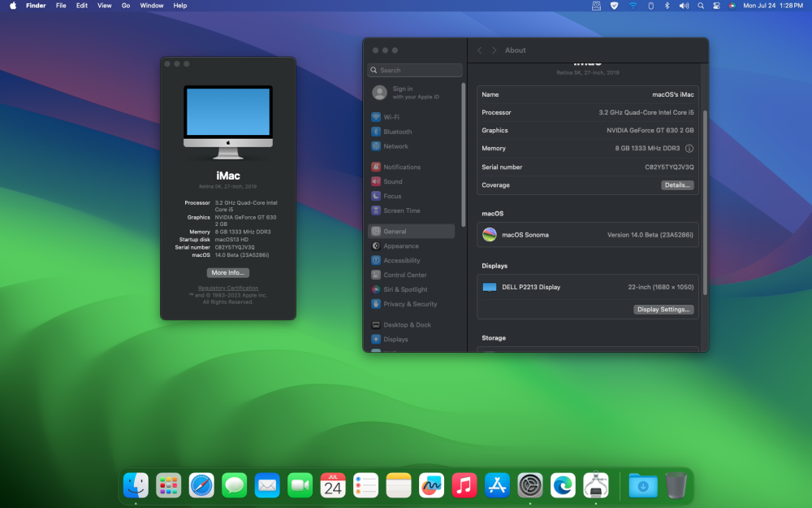Click the About pane scrollbar
Image resolution: width=812 pixels, height=508 pixels.
coord(705,202)
